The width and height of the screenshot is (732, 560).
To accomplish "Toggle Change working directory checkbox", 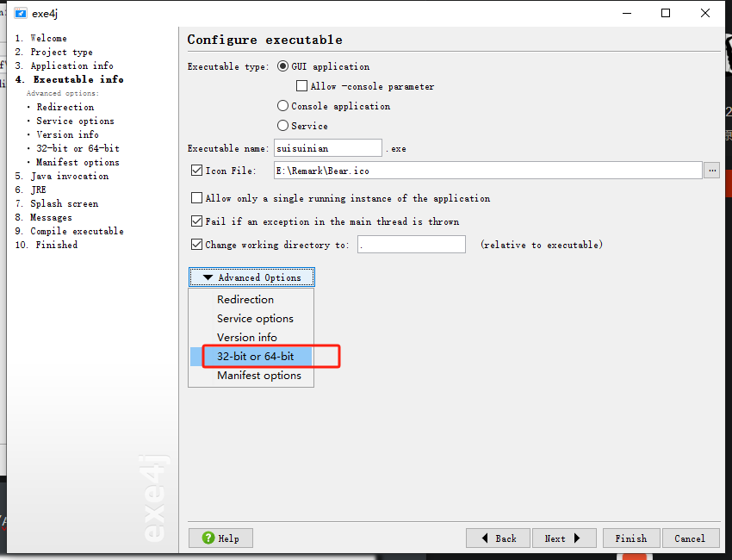I will coord(196,245).
